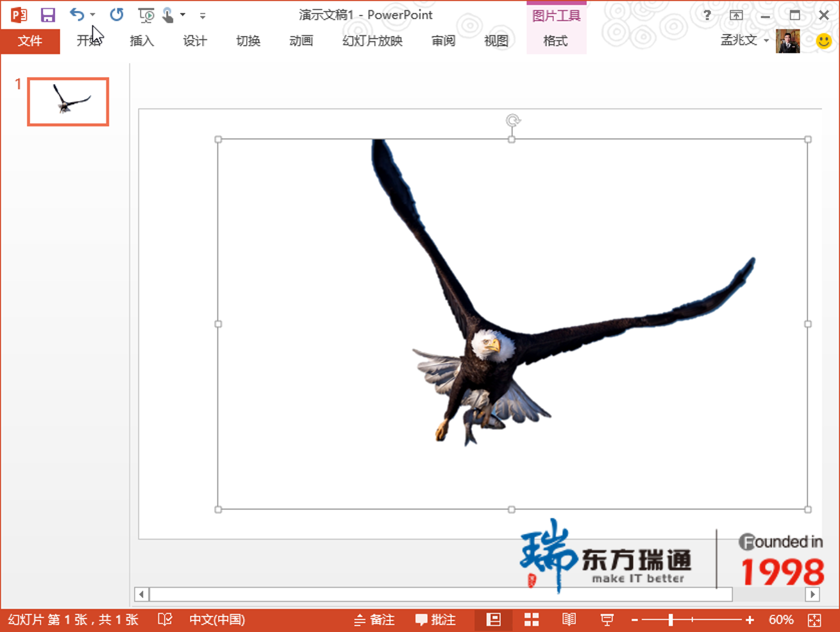Click the zoom slider handle
This screenshot has height=632, width=840.
[x=671, y=620]
